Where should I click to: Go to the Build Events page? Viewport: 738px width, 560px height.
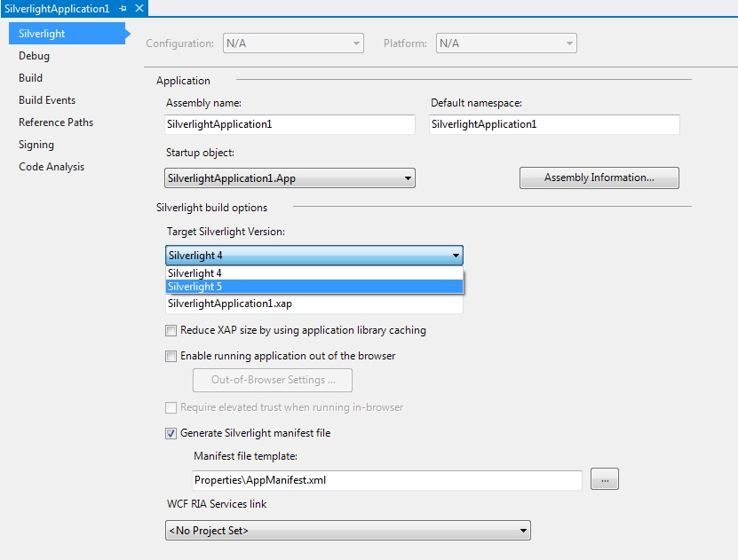47,100
